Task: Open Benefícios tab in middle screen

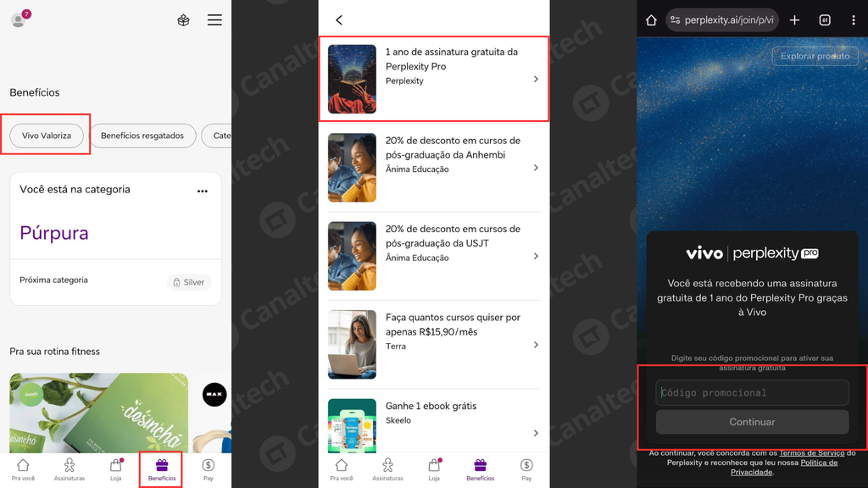Action: pos(480,469)
